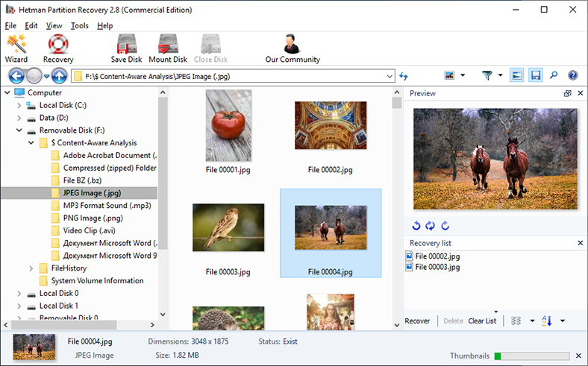Screen dimensions: 588x366
Task: Select PNG Image (.png) folder
Action: click(x=93, y=218)
